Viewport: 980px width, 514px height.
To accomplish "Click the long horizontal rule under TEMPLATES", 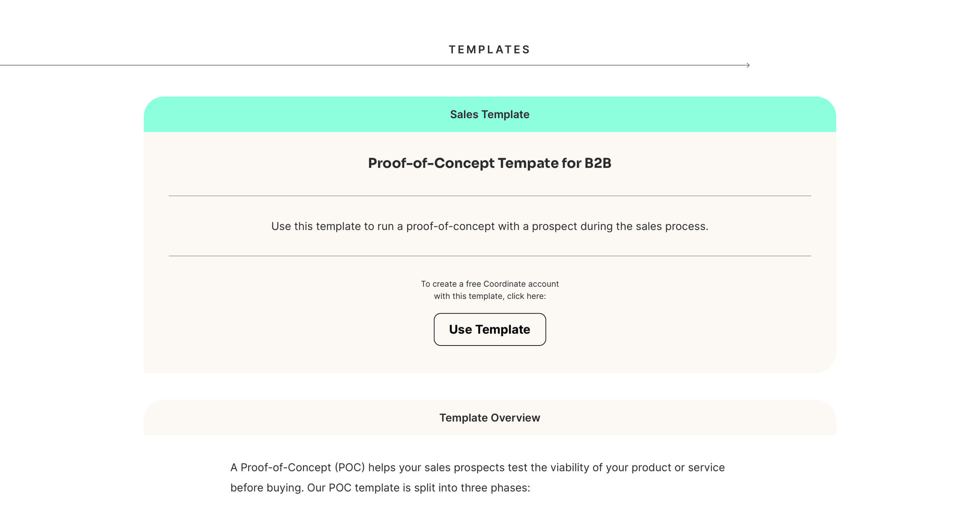I will pyautogui.click(x=367, y=65).
